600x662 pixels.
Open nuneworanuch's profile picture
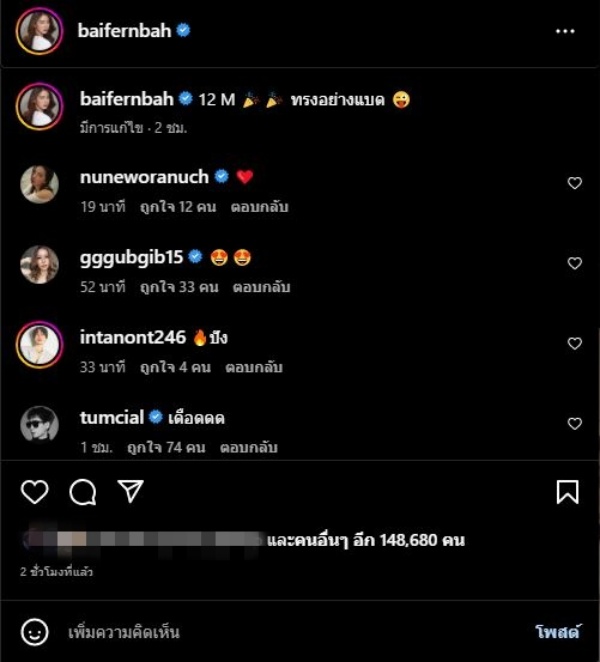[39, 184]
